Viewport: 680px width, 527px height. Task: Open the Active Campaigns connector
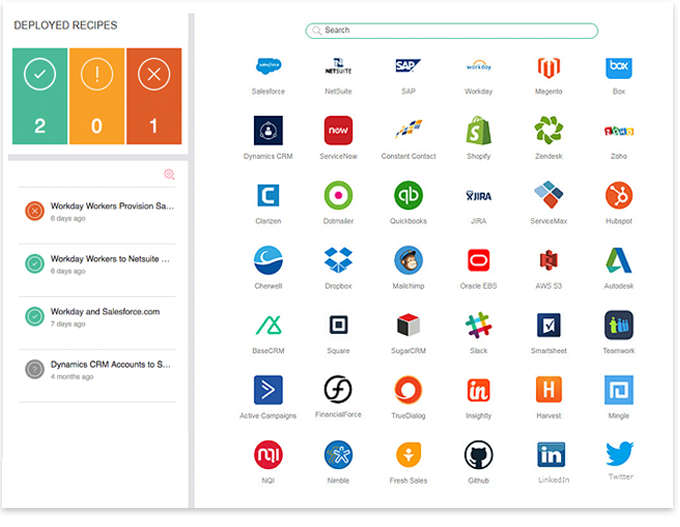click(268, 390)
